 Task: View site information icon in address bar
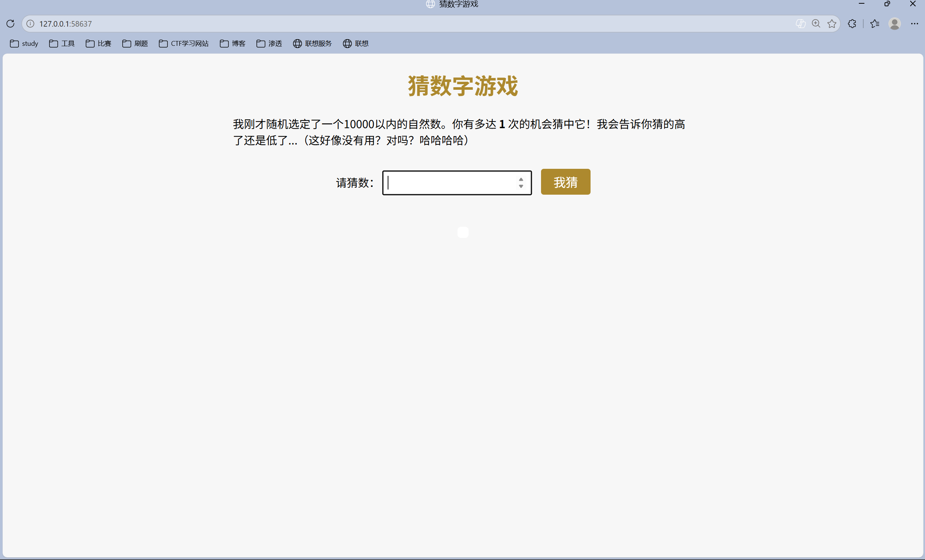click(x=30, y=24)
